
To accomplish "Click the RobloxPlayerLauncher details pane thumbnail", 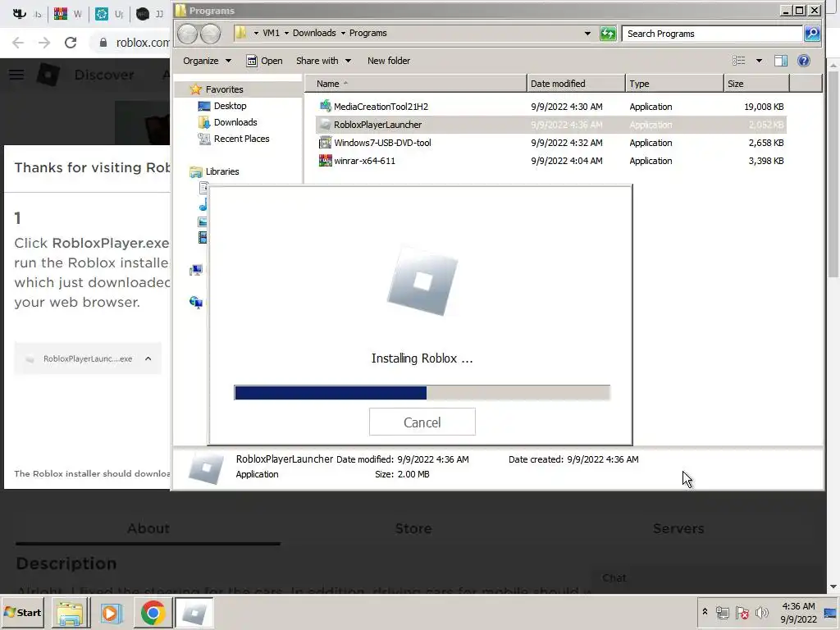I will pos(206,468).
